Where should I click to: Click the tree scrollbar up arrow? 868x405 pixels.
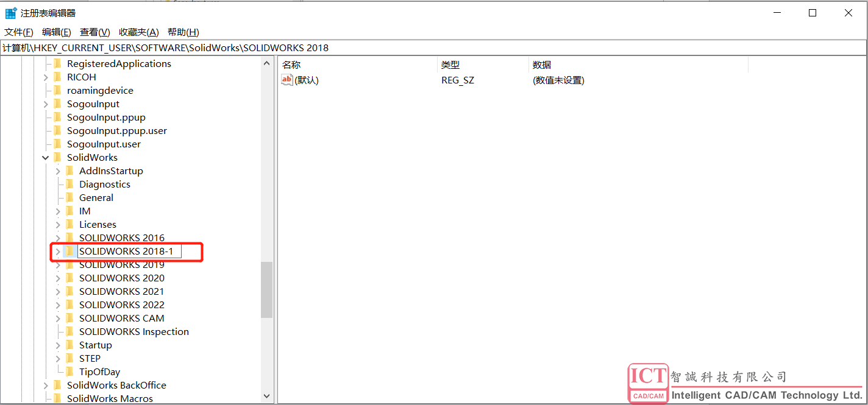(x=266, y=63)
